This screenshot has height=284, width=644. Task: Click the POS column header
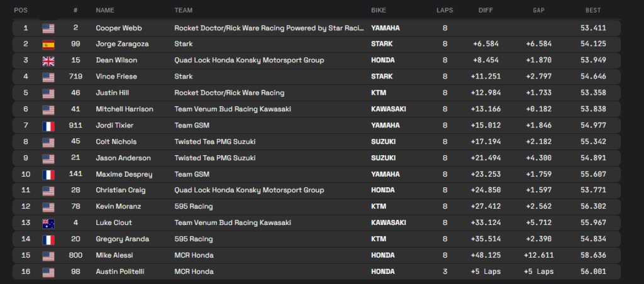[x=21, y=10]
